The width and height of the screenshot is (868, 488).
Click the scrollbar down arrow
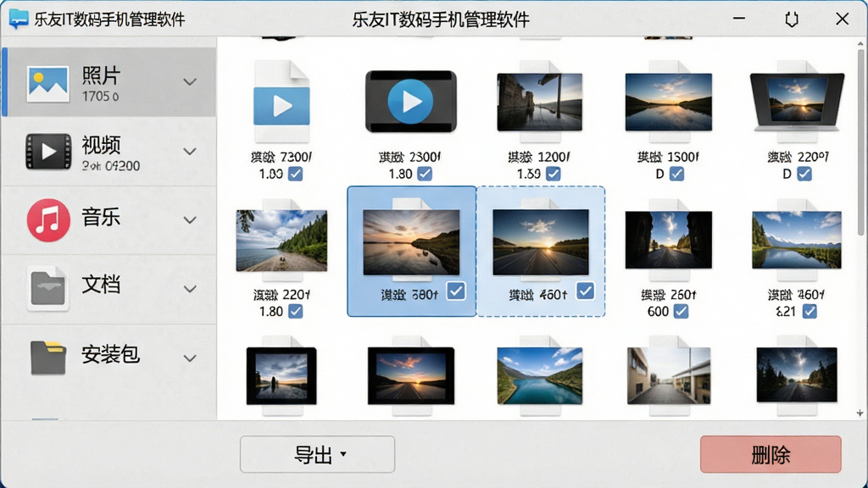click(860, 413)
